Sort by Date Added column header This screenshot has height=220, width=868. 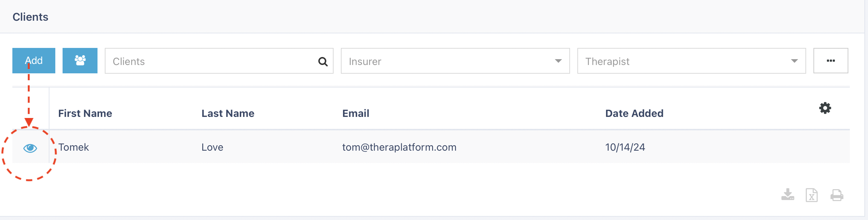click(x=634, y=113)
